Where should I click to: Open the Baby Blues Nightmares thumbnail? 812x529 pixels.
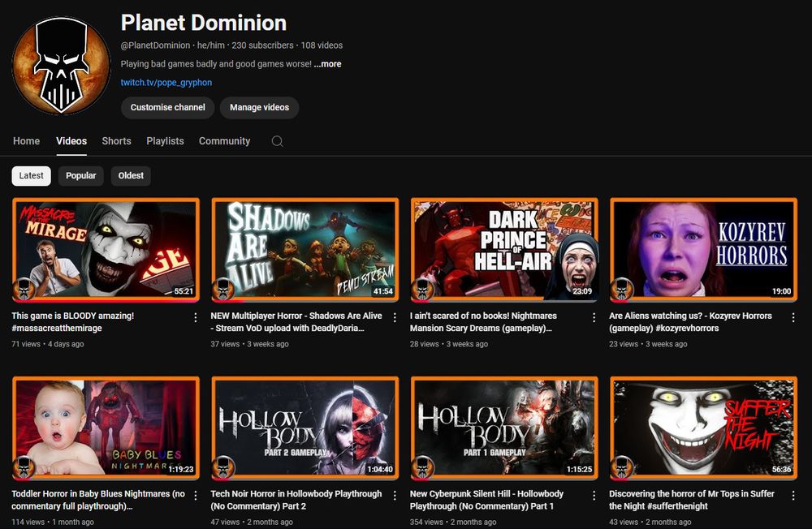tap(106, 428)
